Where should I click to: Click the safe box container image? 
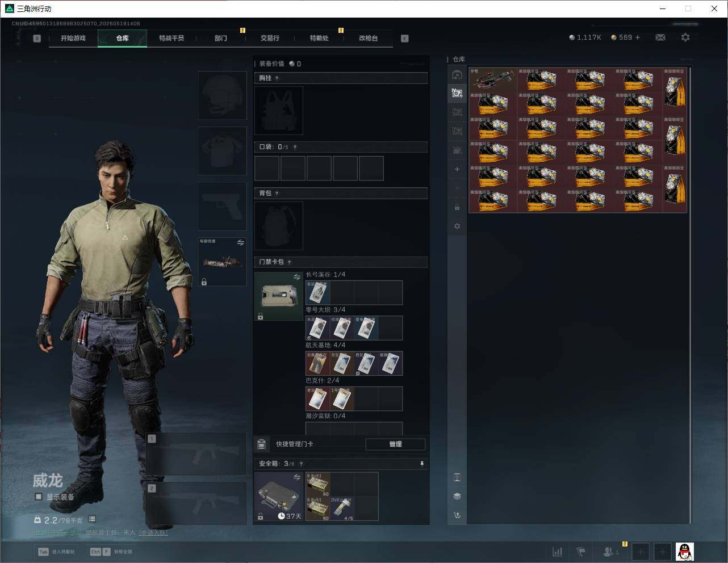[x=279, y=497]
